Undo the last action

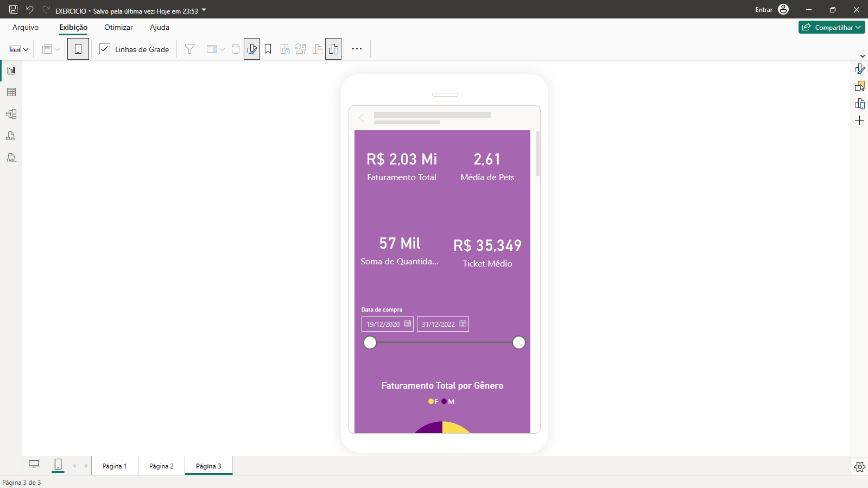[30, 10]
